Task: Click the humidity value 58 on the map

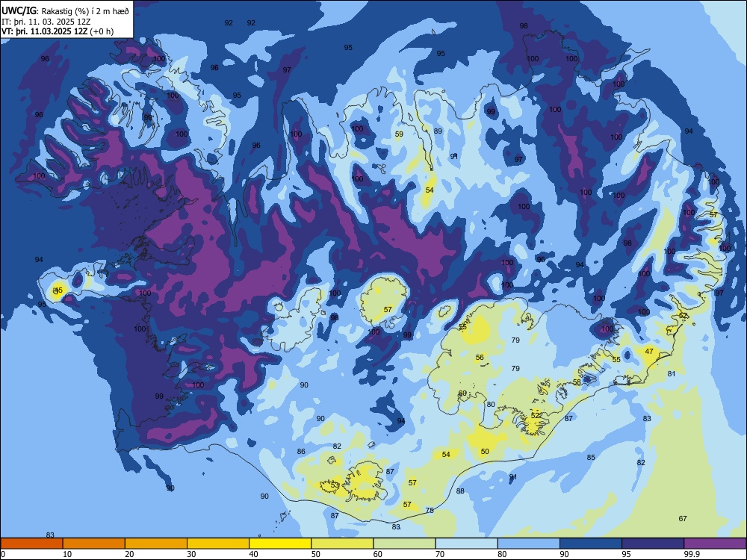Action: 577,382
